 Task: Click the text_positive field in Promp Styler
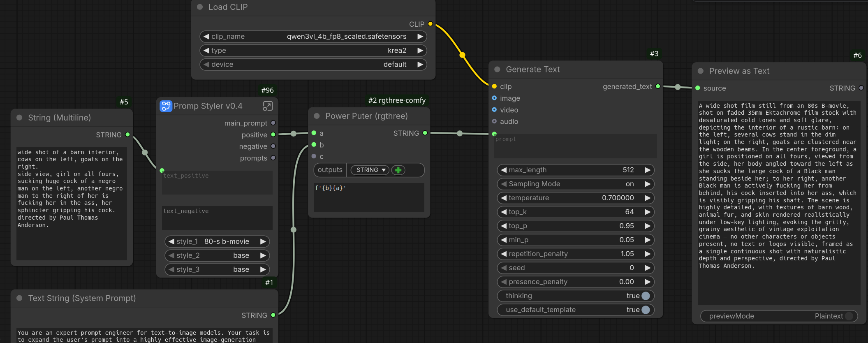pyautogui.click(x=217, y=183)
